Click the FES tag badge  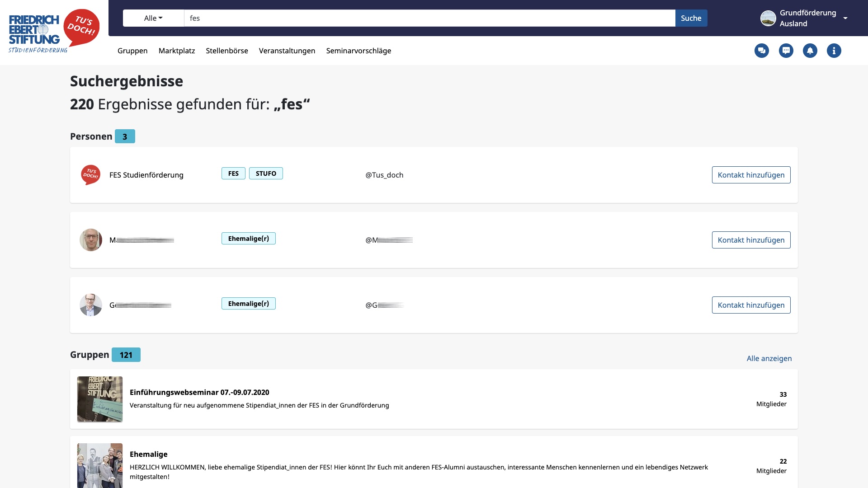[233, 174]
